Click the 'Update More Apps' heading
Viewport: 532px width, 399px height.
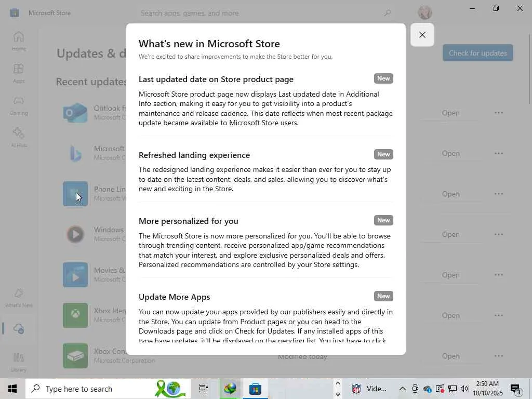[x=175, y=297]
